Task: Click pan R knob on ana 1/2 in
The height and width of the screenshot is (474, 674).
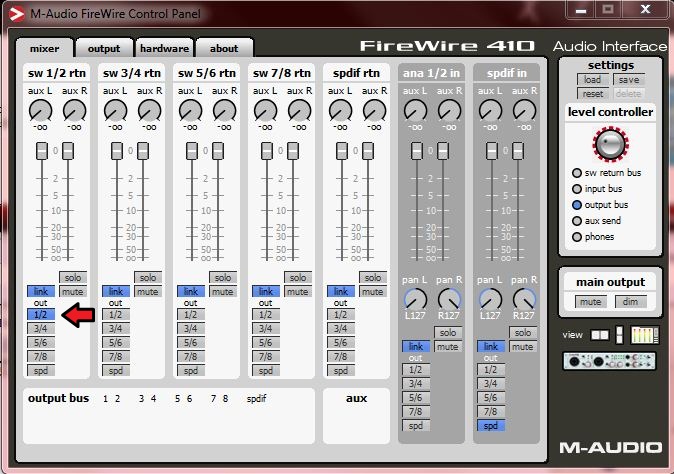Action: (x=449, y=299)
